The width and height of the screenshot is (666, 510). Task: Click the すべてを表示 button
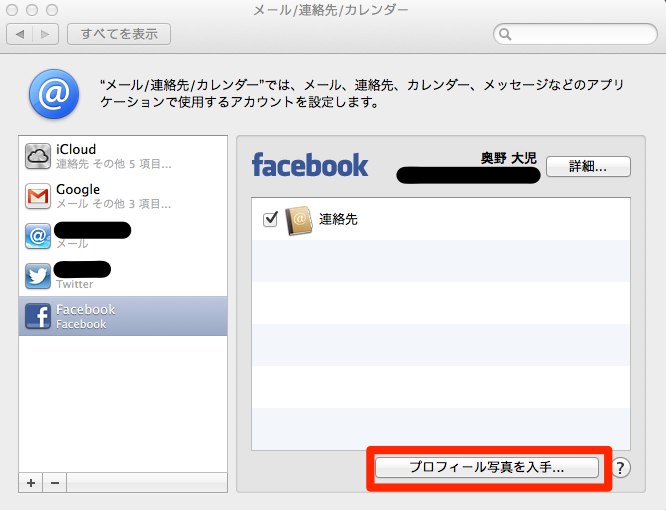(x=119, y=34)
